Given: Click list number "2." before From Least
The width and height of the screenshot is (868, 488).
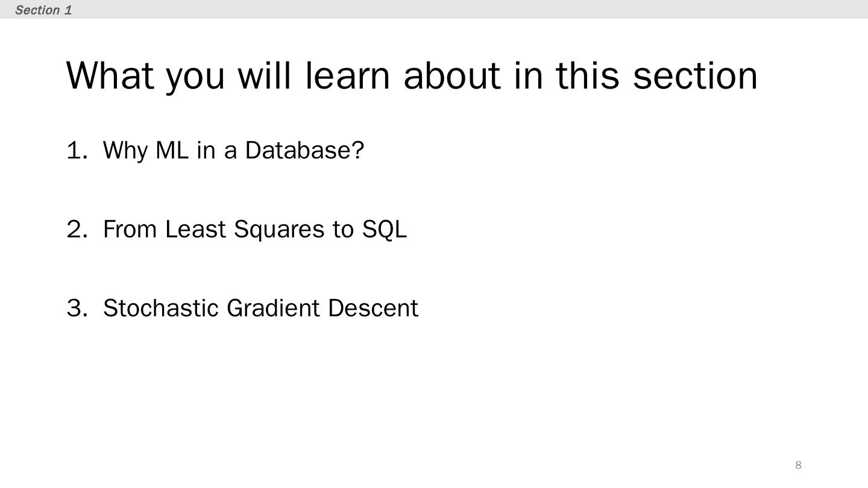Looking at the screenshot, I should click(x=77, y=230).
